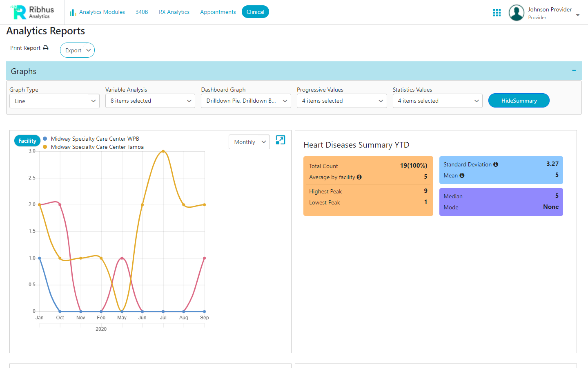Click the Ribhus Analytics logo
This screenshot has width=588, height=368.
31,12
